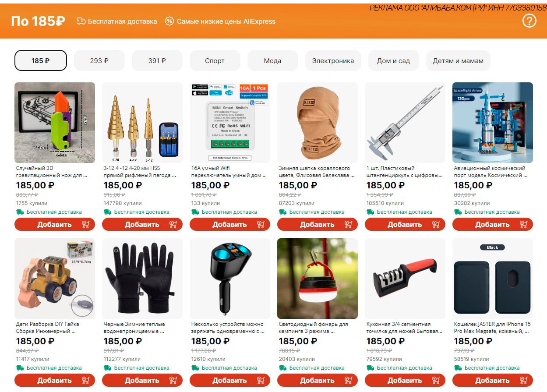Open the help question mark icon
The image size is (547, 392).
[529, 21]
